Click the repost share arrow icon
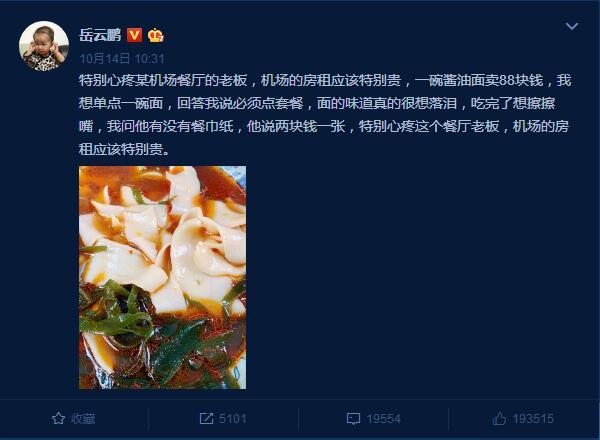 pos(206,418)
